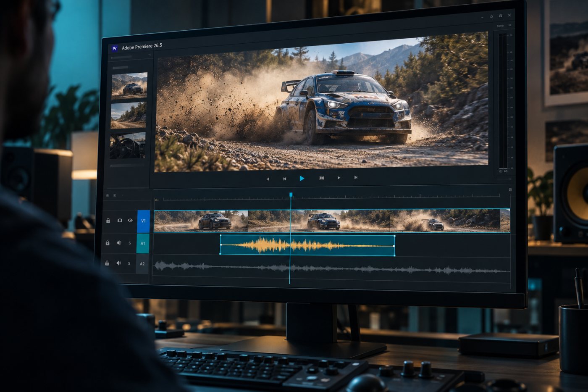Lock the V1 video track
This screenshot has height=392, width=588.
[108, 221]
